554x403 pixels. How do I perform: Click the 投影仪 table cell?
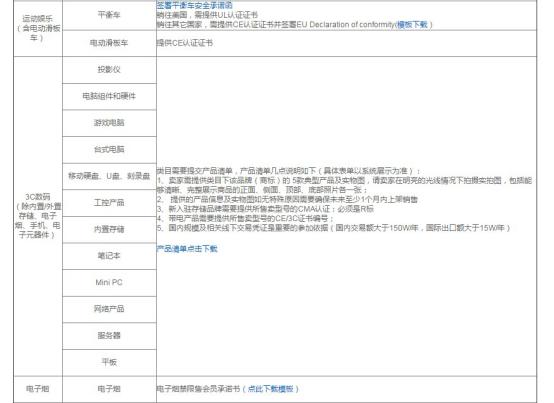109,70
